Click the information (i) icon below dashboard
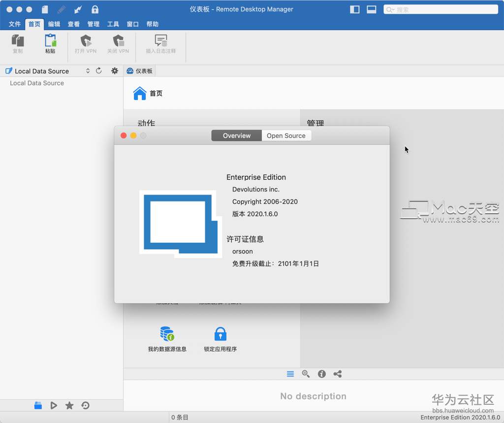The image size is (504, 423). point(322,374)
